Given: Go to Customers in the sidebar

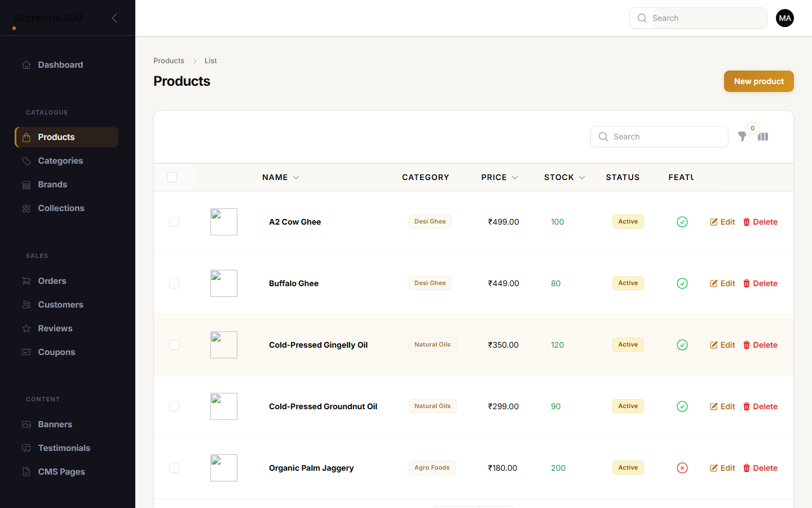Looking at the screenshot, I should click(x=67, y=305).
